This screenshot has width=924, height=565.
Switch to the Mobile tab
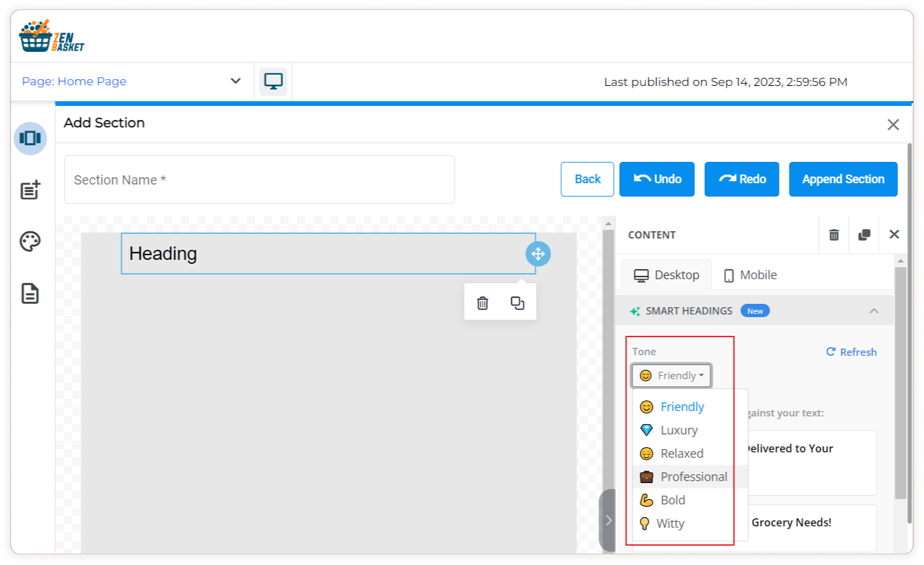[750, 275]
